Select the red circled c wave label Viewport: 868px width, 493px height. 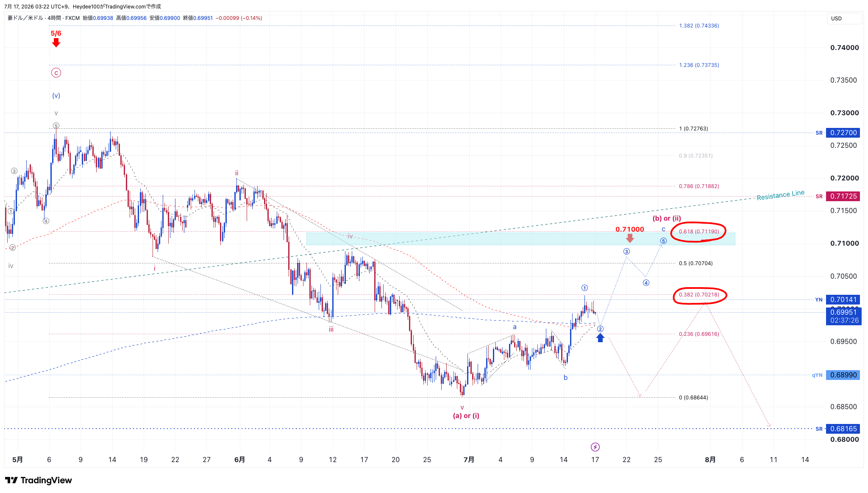click(56, 73)
